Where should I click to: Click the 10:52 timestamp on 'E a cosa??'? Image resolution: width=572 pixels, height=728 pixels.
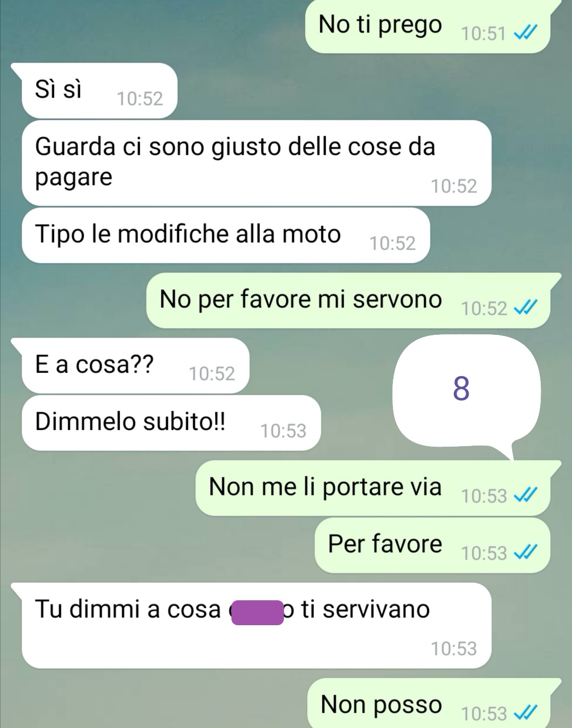coord(212,374)
